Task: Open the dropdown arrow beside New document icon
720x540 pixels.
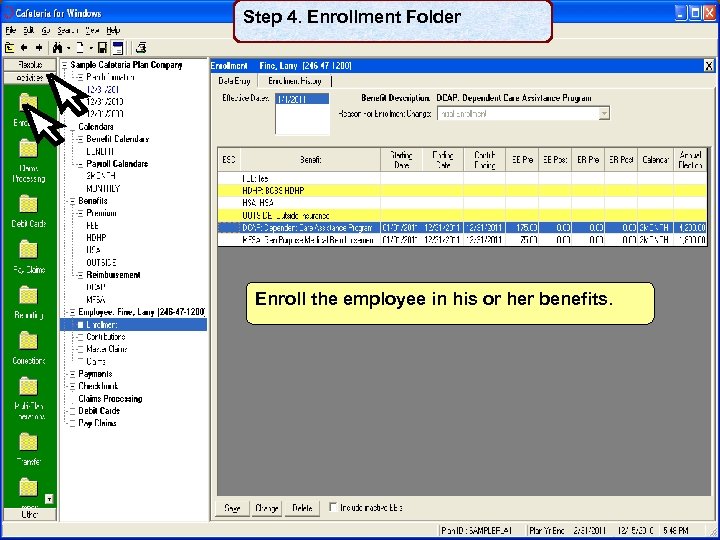Action: 91,48
